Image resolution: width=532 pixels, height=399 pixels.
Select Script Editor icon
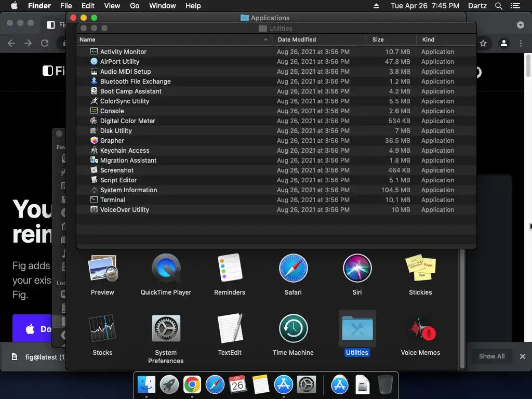[x=94, y=179]
